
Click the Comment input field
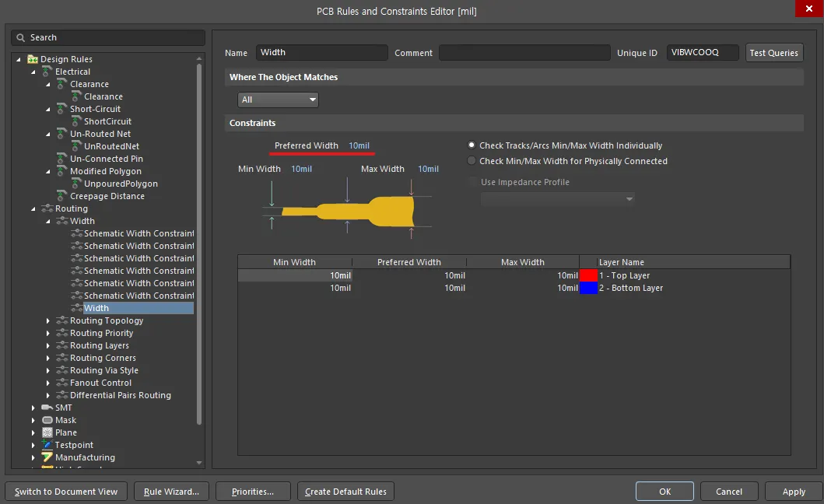point(524,53)
